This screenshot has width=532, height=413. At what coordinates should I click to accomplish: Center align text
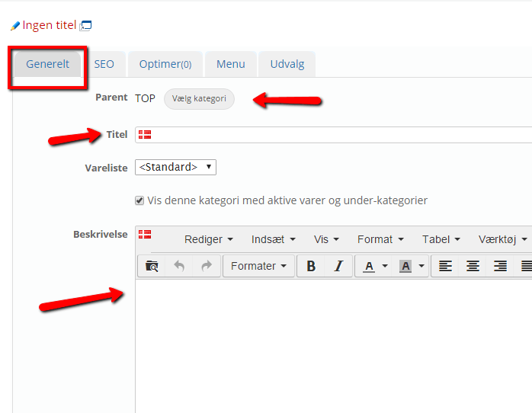[473, 266]
